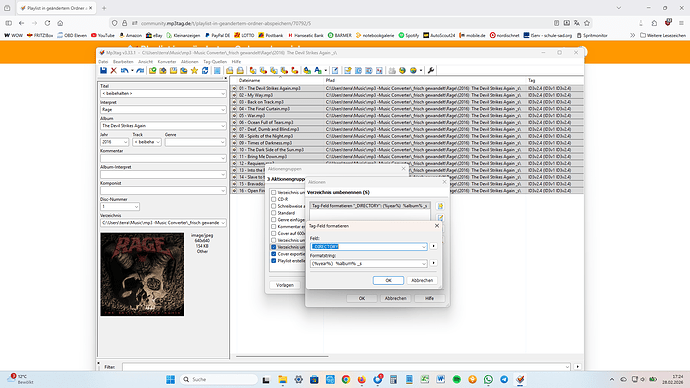Toggle the Genre einfügen checkbox
The width and height of the screenshot is (690, 388).
click(274, 220)
